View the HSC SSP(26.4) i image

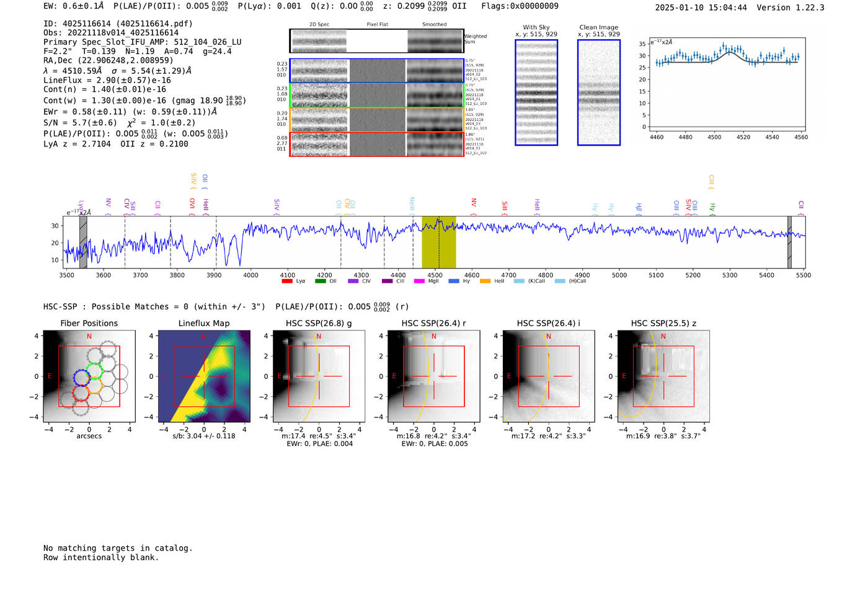(x=549, y=376)
